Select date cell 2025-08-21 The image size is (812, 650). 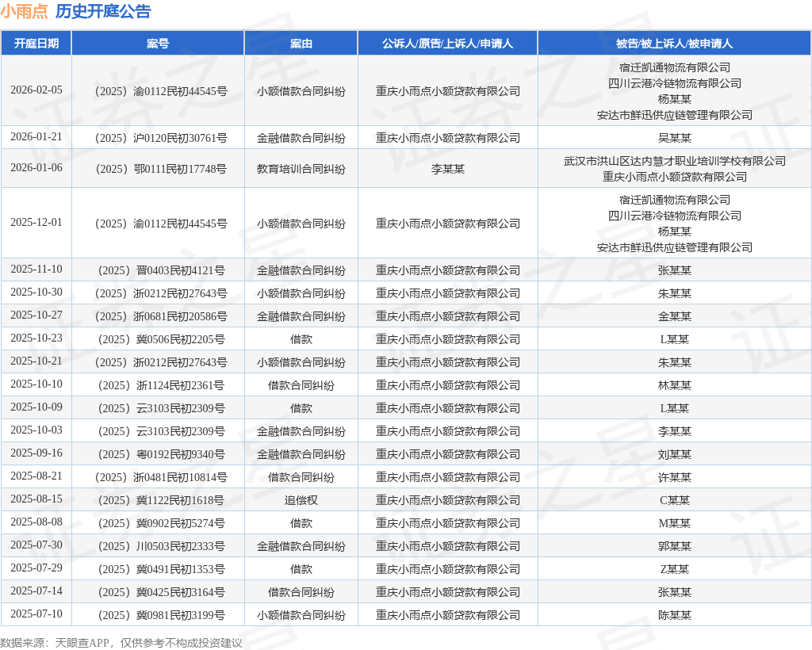pos(36,476)
